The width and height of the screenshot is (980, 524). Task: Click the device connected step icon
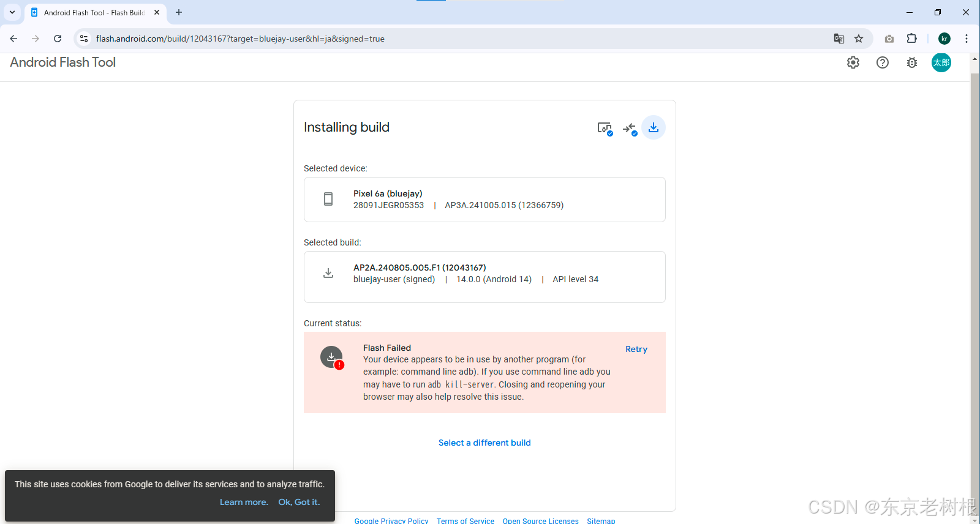click(x=605, y=128)
